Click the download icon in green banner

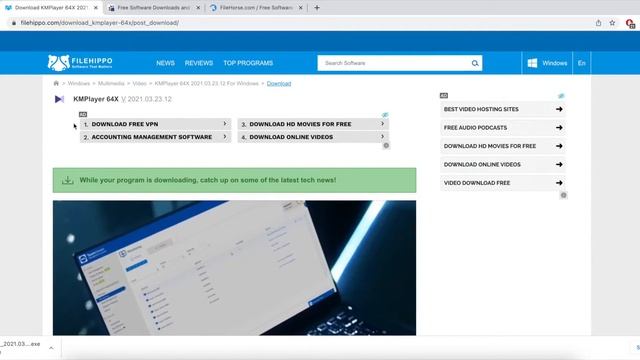pyautogui.click(x=68, y=180)
